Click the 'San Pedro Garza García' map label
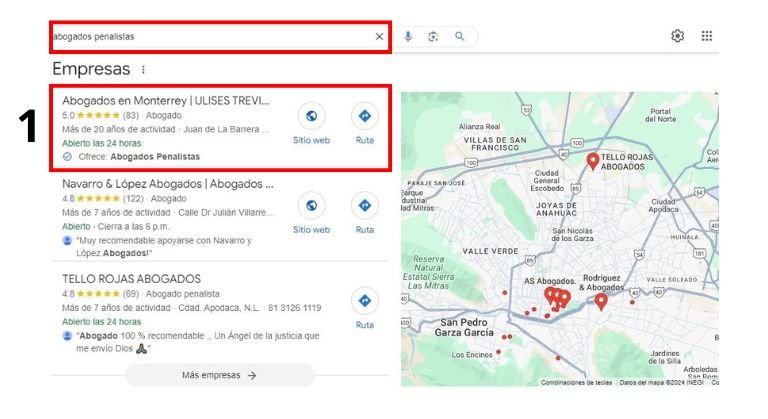Screen dimensions: 768x419 click(x=464, y=327)
